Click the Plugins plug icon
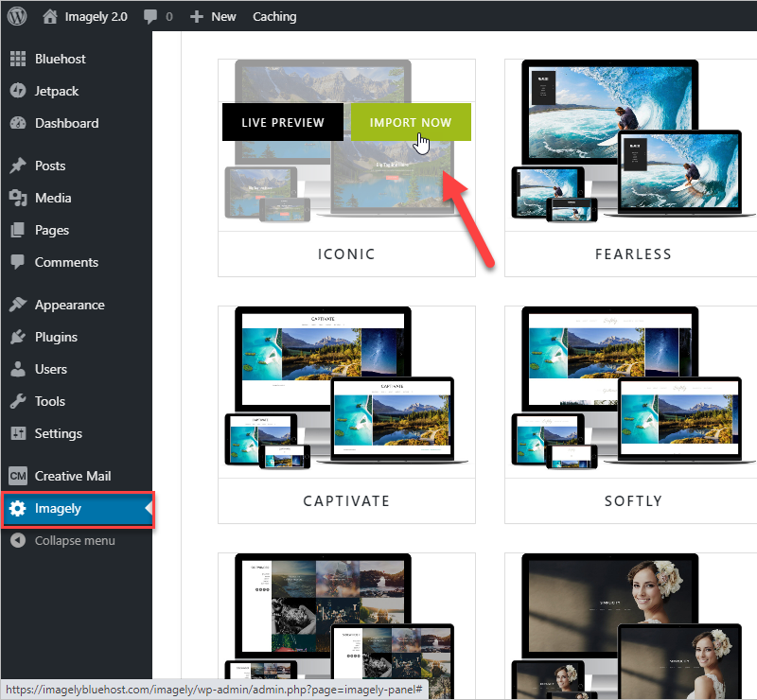The image size is (757, 700). click(18, 337)
